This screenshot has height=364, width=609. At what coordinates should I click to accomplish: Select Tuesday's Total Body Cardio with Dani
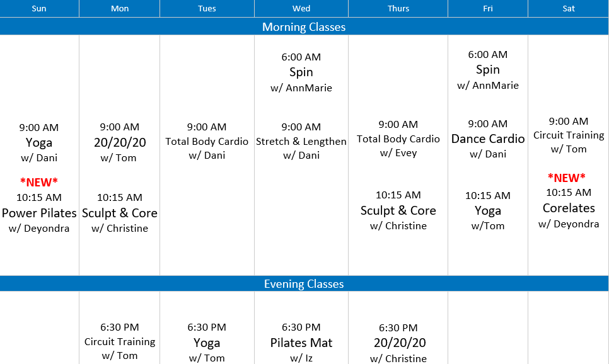[x=207, y=142]
